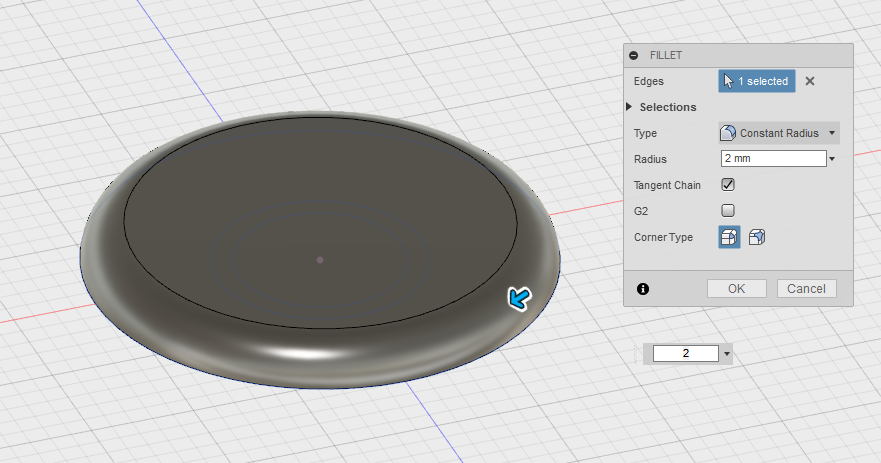Click the Tangent Chain label

tap(667, 185)
